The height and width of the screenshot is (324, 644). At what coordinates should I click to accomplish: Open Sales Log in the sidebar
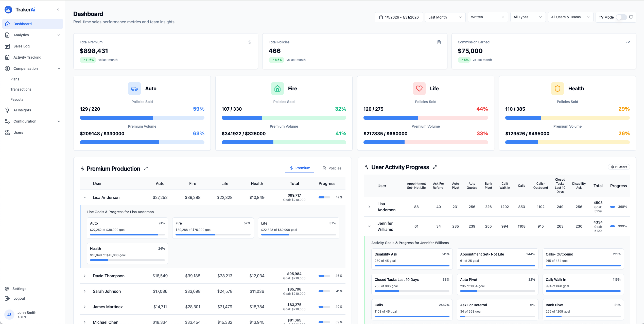tap(21, 46)
